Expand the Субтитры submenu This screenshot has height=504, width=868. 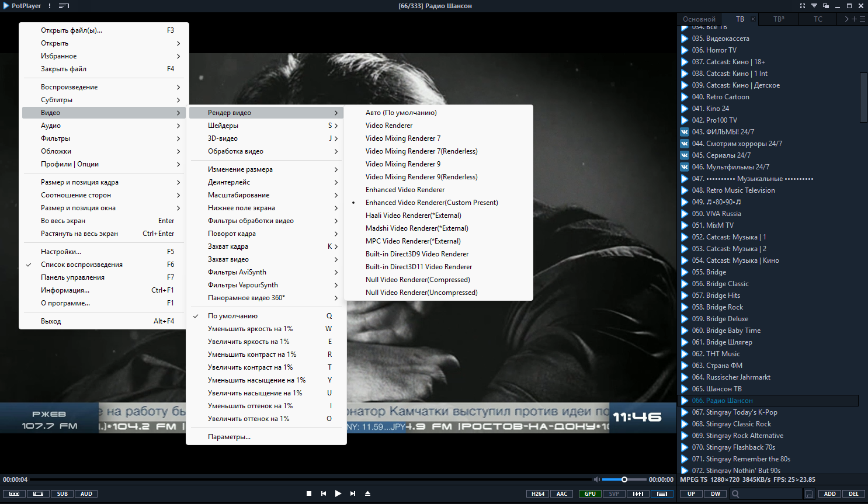click(x=104, y=100)
